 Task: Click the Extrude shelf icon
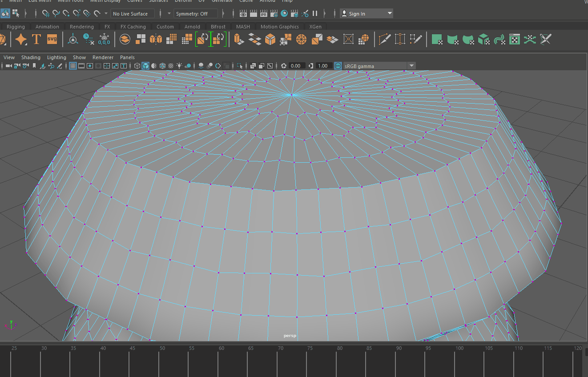(239, 39)
